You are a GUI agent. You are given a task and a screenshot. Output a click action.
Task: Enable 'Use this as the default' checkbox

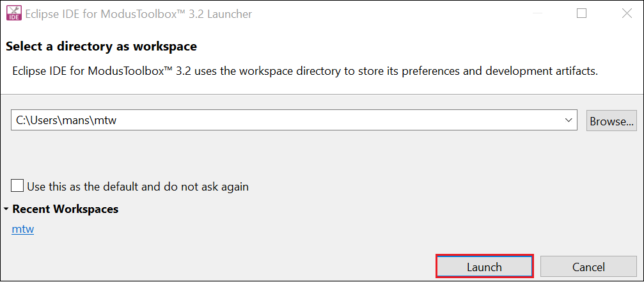[18, 185]
